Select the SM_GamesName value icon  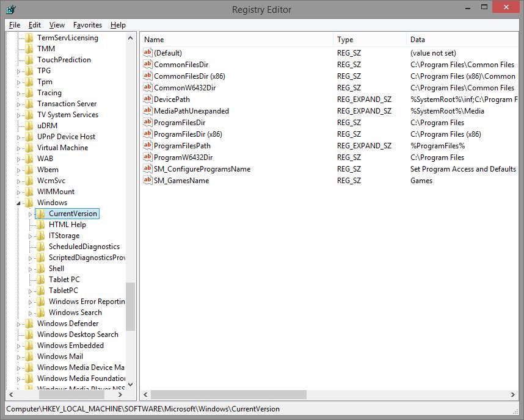point(147,181)
